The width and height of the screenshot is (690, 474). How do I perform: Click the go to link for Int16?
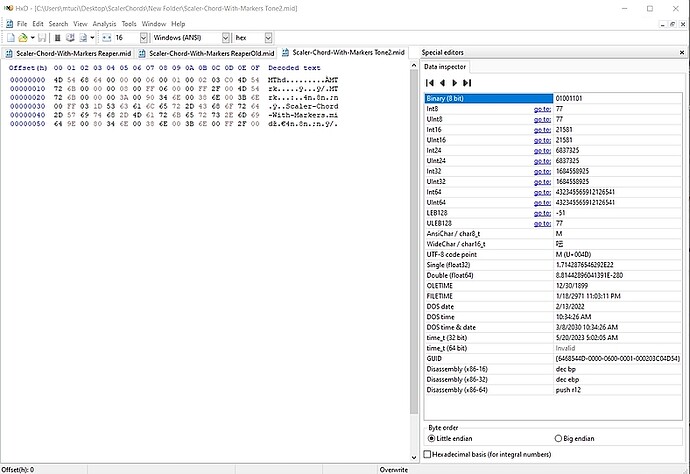[542, 130]
